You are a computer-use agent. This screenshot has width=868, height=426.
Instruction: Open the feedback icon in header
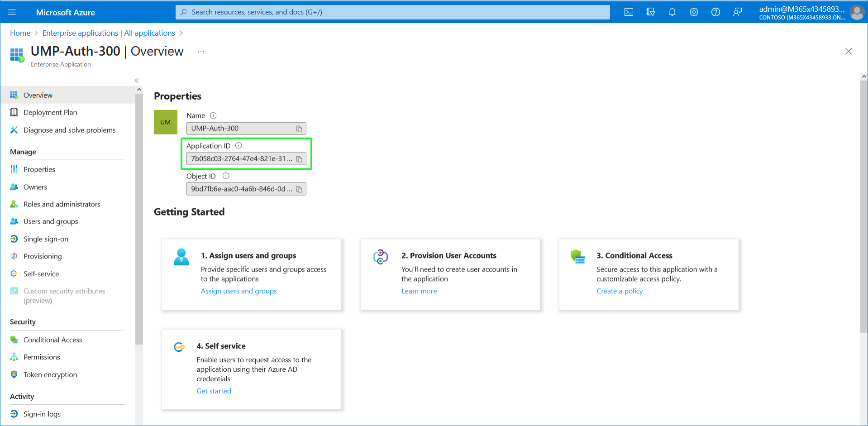click(x=737, y=12)
